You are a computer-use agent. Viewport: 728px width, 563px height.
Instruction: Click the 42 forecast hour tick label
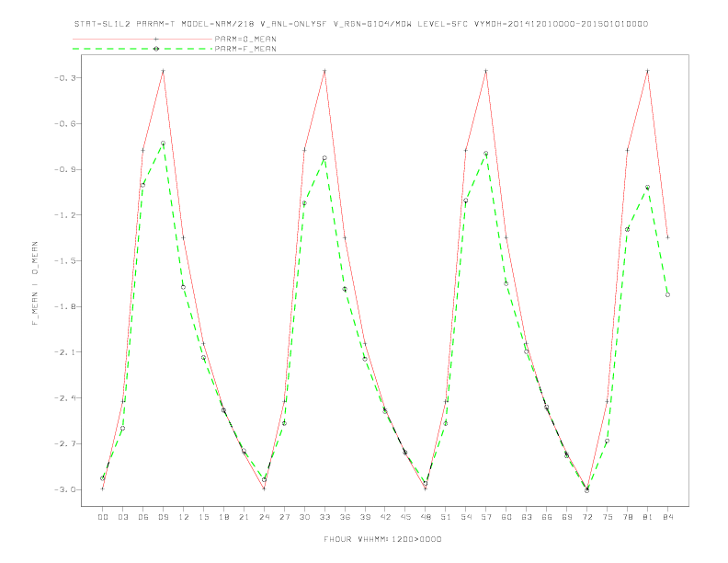pyautogui.click(x=385, y=517)
